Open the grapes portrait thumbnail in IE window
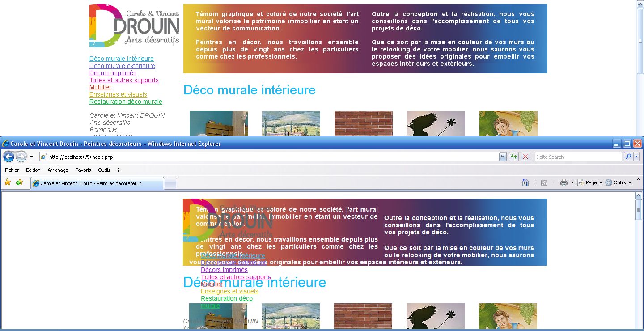This screenshot has height=331, width=644. point(508,316)
